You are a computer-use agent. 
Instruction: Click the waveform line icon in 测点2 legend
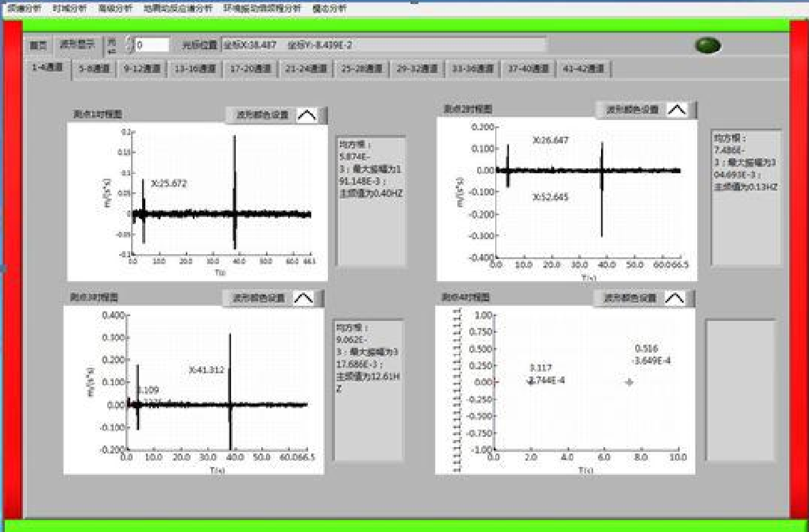pyautogui.click(x=676, y=110)
